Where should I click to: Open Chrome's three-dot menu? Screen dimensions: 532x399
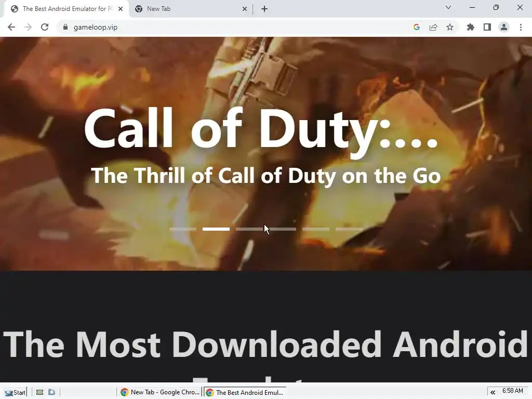tap(521, 27)
